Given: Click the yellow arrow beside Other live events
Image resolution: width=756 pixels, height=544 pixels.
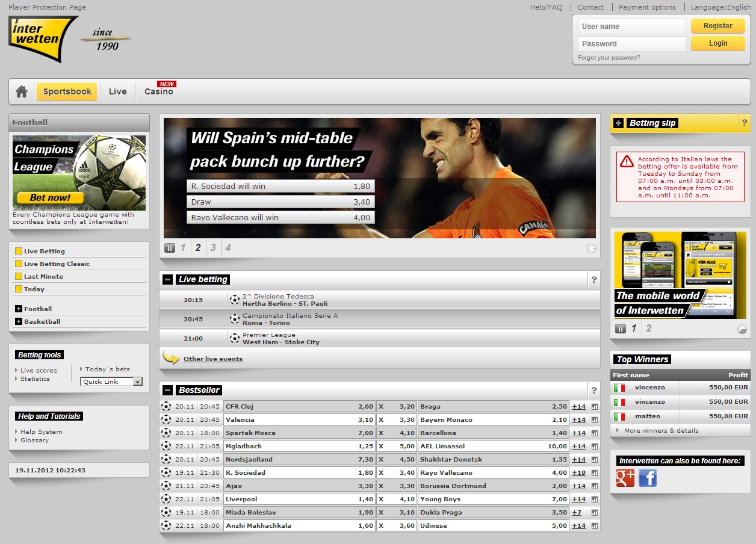Looking at the screenshot, I should (x=172, y=358).
